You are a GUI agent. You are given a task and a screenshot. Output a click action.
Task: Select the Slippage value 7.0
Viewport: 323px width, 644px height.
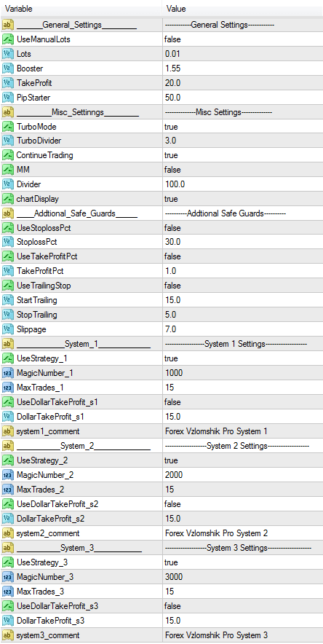tap(170, 329)
